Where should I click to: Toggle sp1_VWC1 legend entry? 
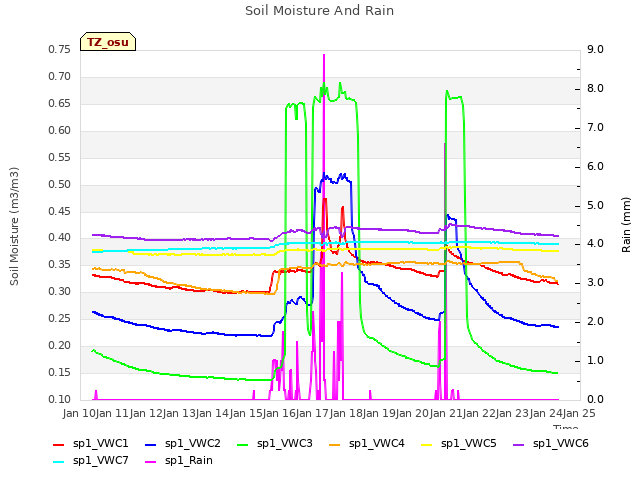point(91,444)
